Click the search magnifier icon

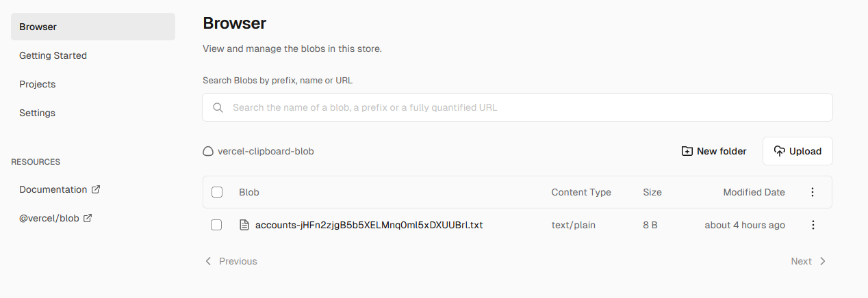pos(218,107)
